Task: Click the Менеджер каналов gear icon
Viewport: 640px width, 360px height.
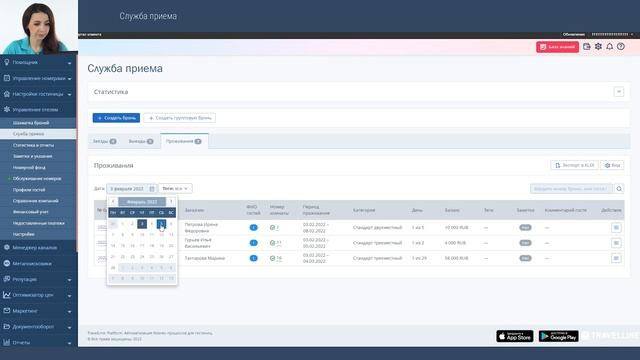Action: pos(7,247)
